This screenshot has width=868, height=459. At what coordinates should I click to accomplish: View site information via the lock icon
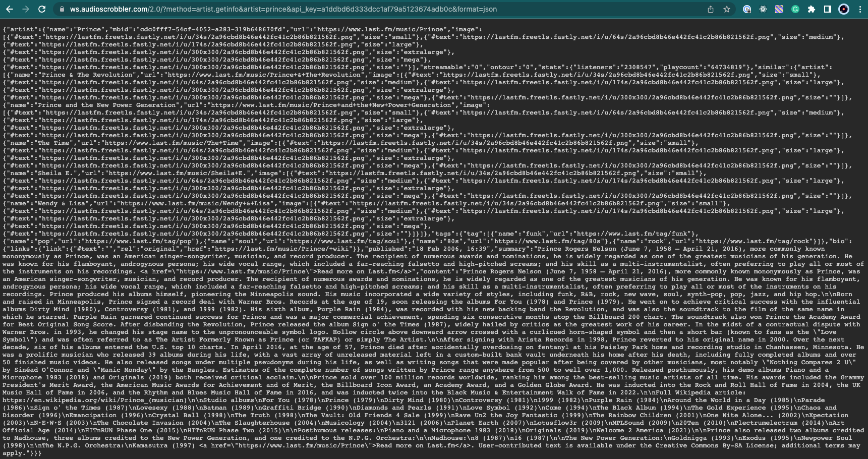tap(62, 9)
